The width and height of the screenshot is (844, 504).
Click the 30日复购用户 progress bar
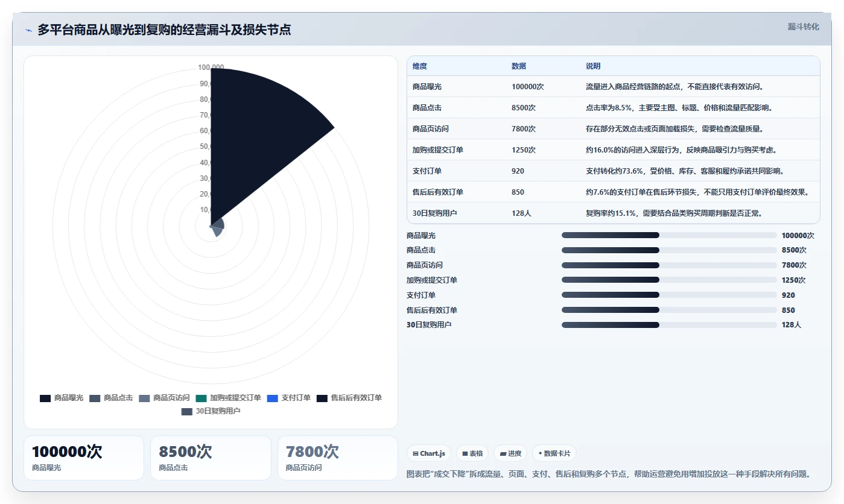[x=669, y=325]
